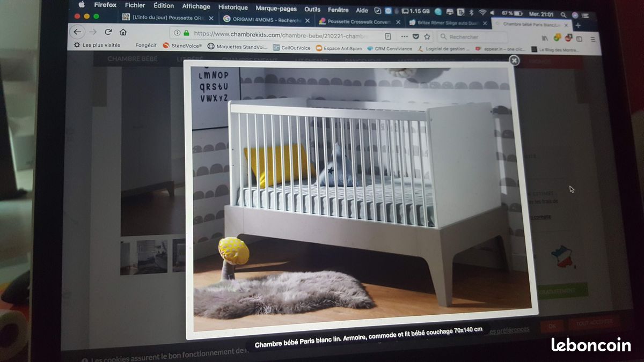Open a new tab with the plus button

(x=578, y=25)
